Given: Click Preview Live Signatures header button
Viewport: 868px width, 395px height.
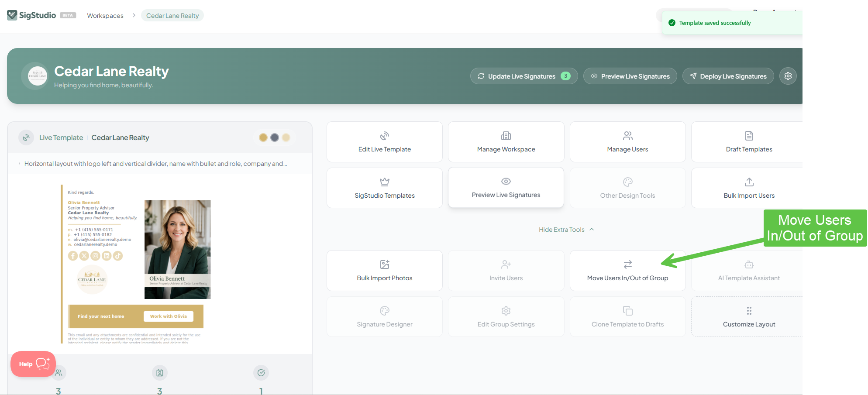Looking at the screenshot, I should click(x=630, y=76).
